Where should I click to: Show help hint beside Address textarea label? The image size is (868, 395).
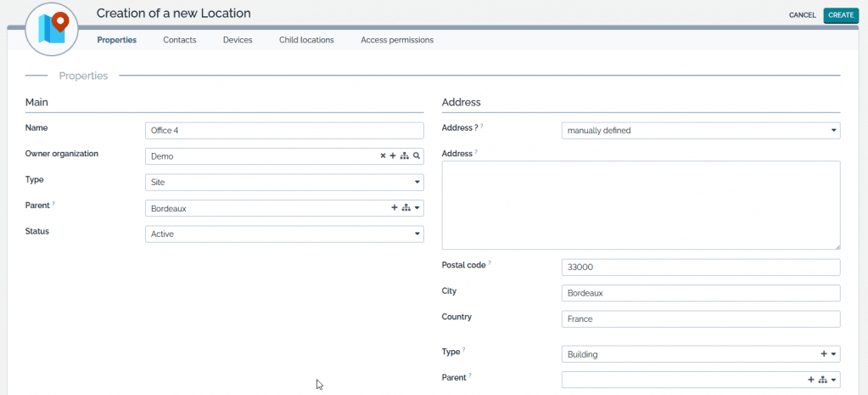pyautogui.click(x=477, y=152)
